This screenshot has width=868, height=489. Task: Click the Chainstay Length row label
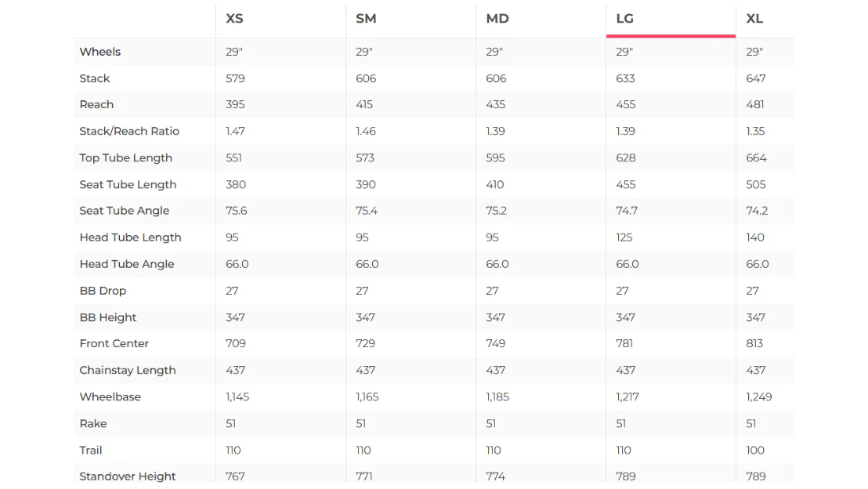(x=128, y=370)
